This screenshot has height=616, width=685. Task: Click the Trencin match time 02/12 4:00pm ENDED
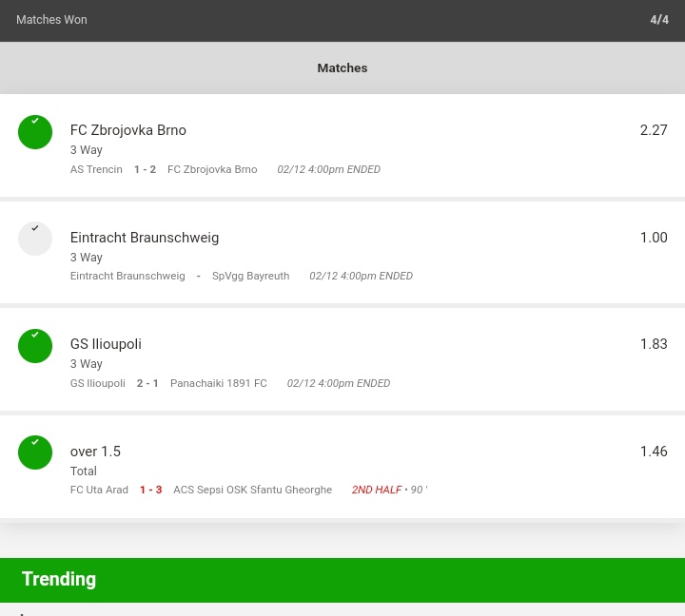point(328,169)
